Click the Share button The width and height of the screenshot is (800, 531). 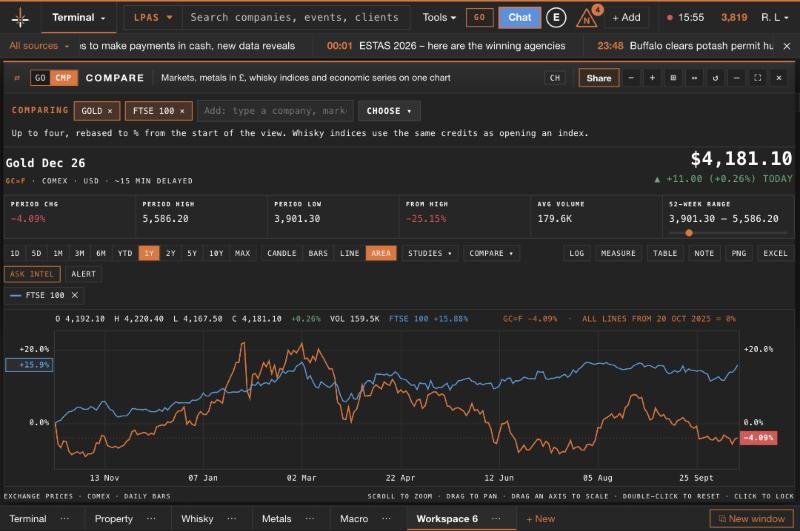(598, 78)
